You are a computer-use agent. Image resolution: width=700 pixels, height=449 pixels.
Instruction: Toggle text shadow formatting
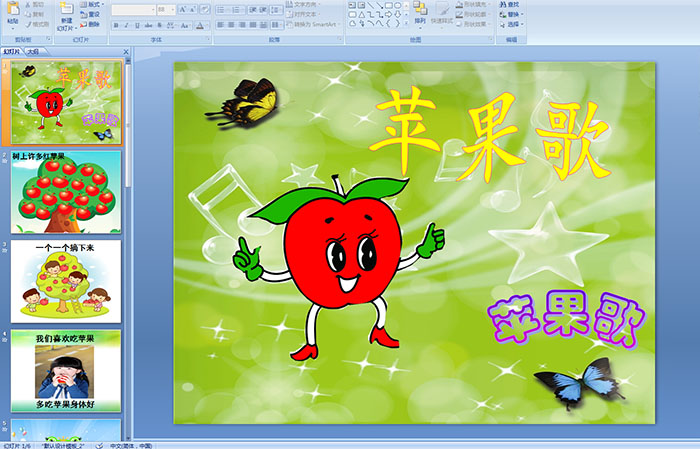point(160,25)
